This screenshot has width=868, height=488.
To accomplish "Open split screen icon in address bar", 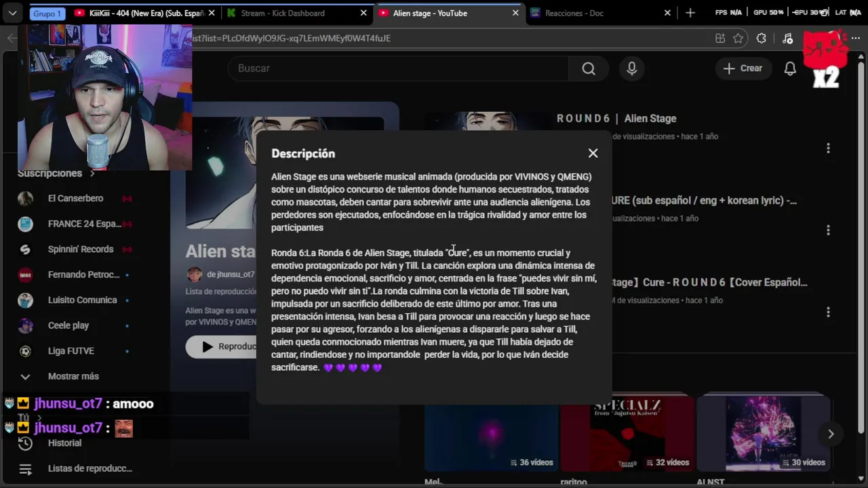I will (x=720, y=39).
